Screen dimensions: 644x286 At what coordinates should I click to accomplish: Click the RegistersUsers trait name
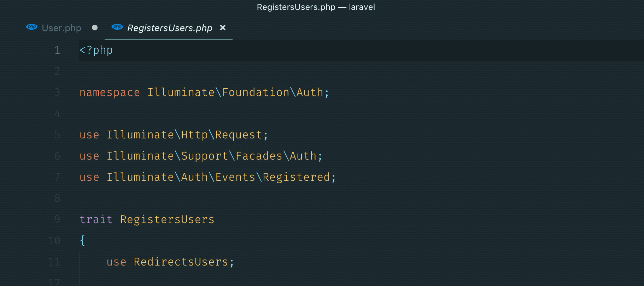[x=167, y=220]
